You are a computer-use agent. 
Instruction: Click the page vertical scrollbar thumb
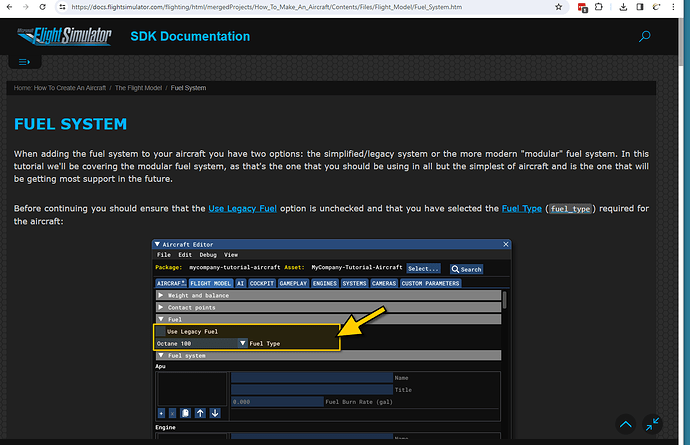(681, 42)
